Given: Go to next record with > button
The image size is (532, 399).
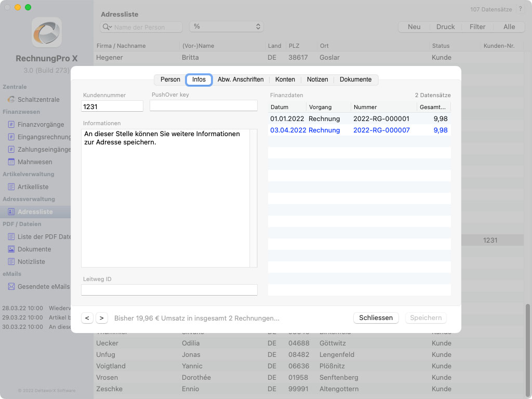Looking at the screenshot, I should (102, 318).
